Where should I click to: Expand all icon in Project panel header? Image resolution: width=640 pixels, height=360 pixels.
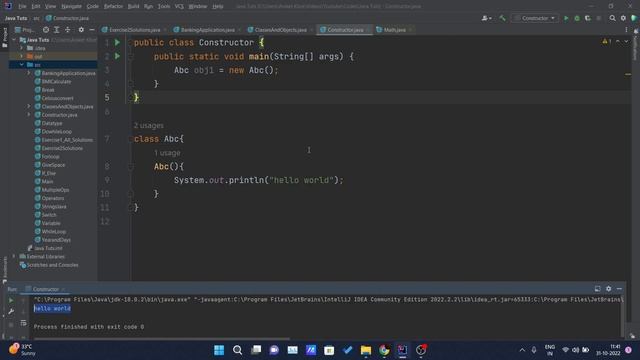[x=57, y=30]
